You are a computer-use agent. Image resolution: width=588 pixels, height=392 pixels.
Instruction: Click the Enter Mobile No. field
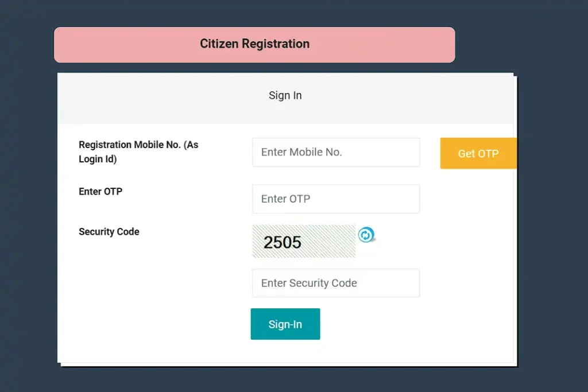(x=336, y=152)
